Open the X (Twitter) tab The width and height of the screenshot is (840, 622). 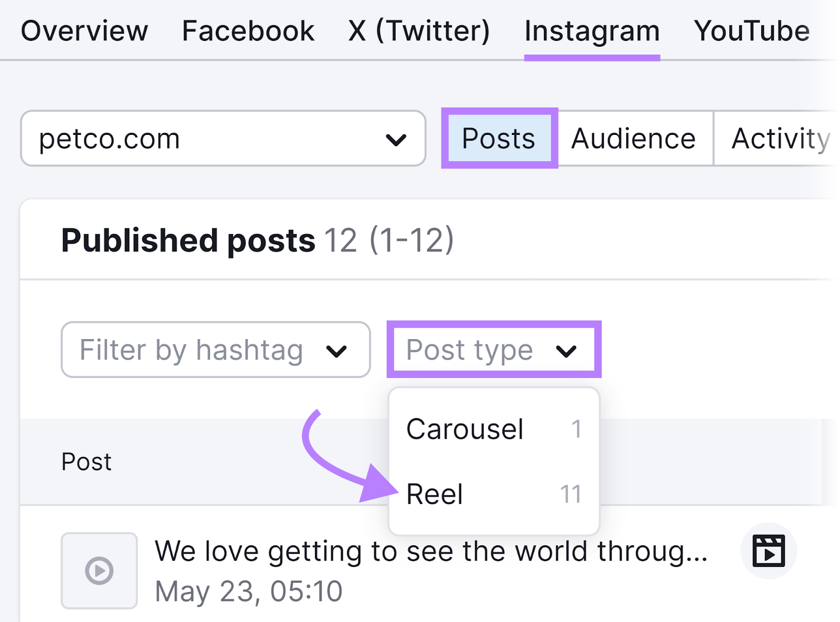(x=420, y=30)
